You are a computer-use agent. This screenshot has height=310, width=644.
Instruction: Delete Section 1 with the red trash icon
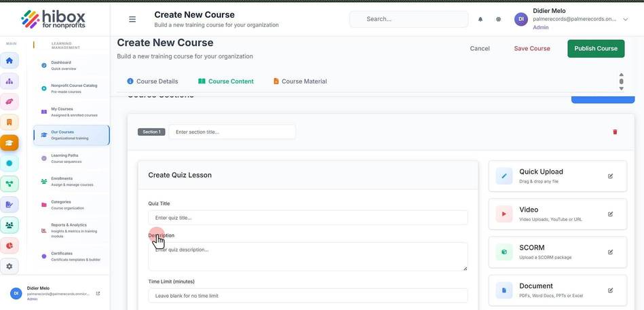pyautogui.click(x=615, y=132)
